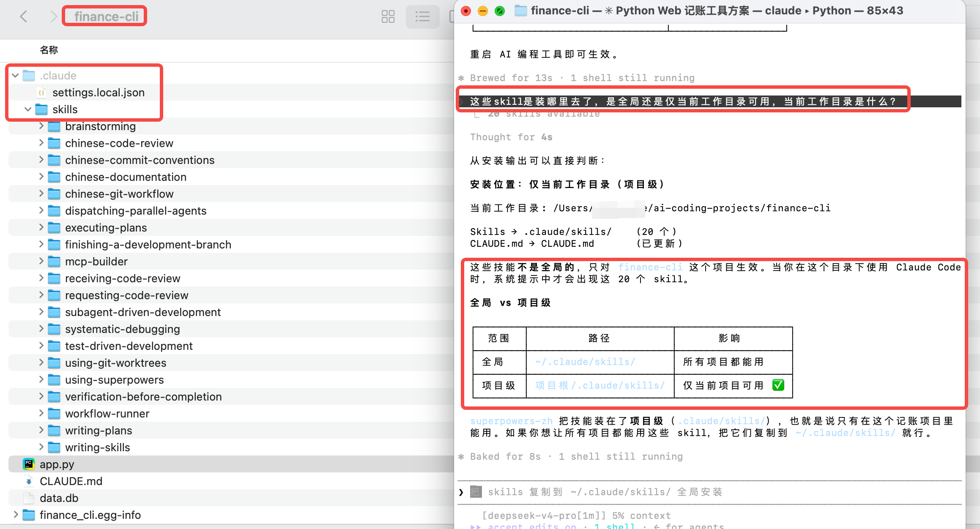Click the 所有项目都能用 table cell
This screenshot has height=529, width=980.
(x=734, y=362)
